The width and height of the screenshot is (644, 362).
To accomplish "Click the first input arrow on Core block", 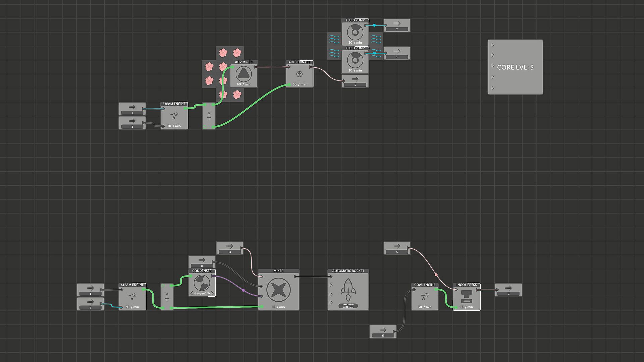I will click(493, 45).
